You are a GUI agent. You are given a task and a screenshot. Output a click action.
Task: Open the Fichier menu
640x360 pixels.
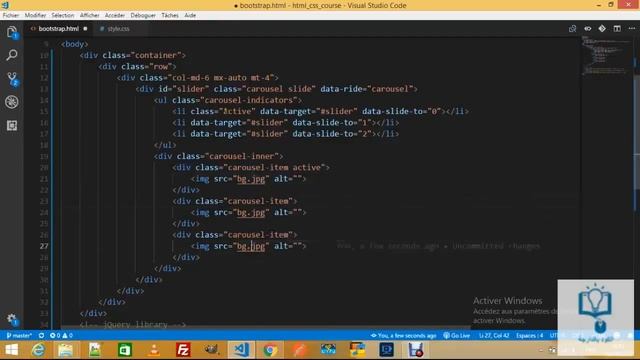coord(11,15)
